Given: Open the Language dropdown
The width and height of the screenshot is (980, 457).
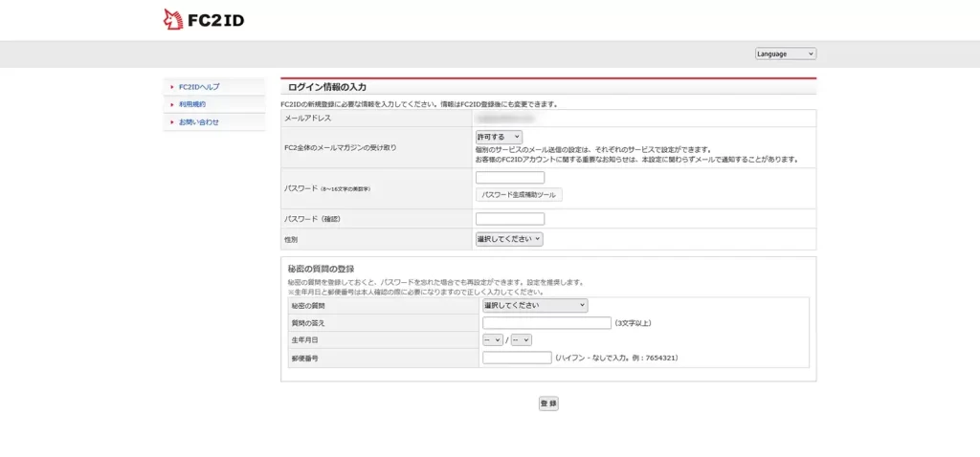Looking at the screenshot, I should pos(785,54).
